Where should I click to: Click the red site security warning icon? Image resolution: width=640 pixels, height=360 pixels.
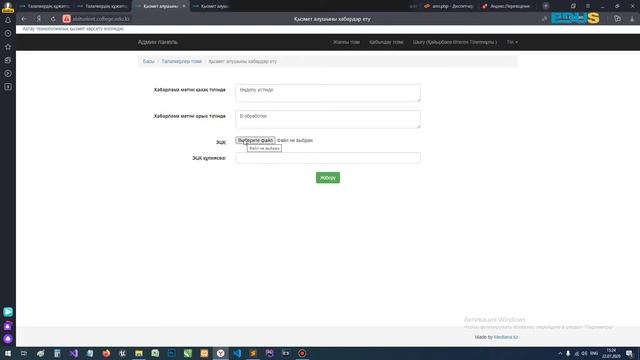67,19
